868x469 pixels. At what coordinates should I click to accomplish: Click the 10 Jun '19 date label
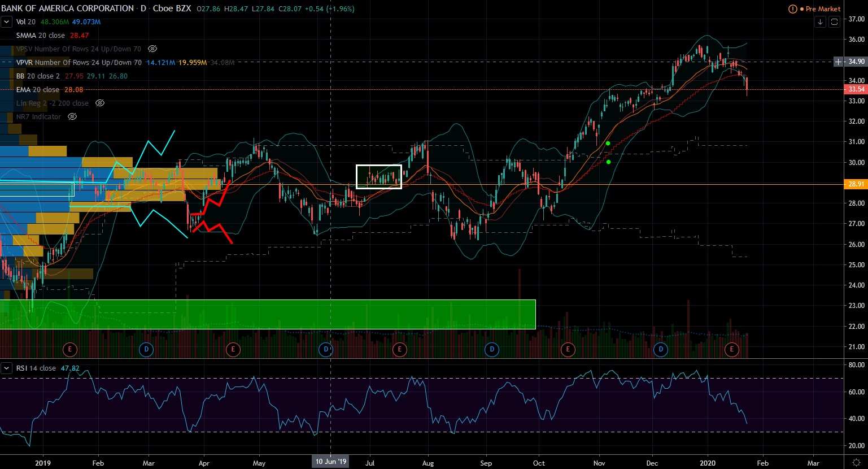[x=331, y=462]
